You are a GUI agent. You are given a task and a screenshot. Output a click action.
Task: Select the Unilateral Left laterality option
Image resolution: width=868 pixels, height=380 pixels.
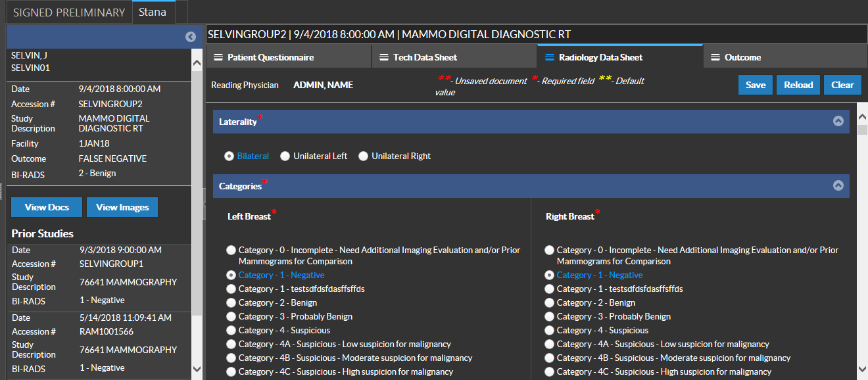(285, 156)
